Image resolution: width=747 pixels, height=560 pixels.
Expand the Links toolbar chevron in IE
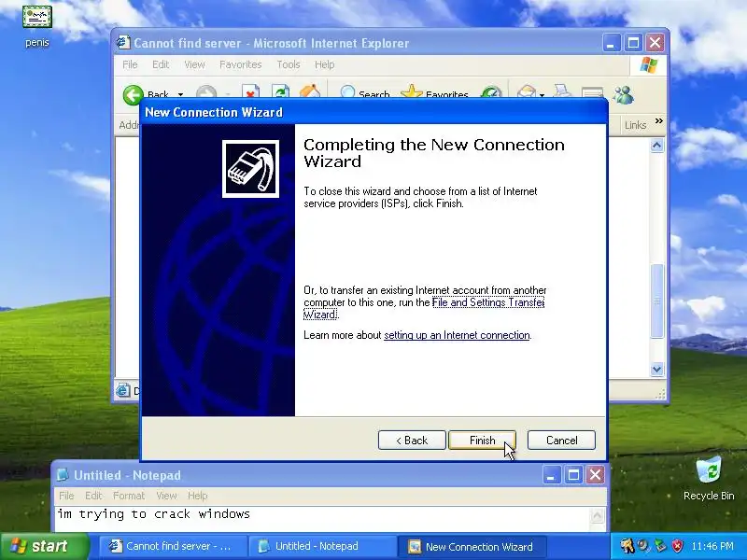(659, 121)
